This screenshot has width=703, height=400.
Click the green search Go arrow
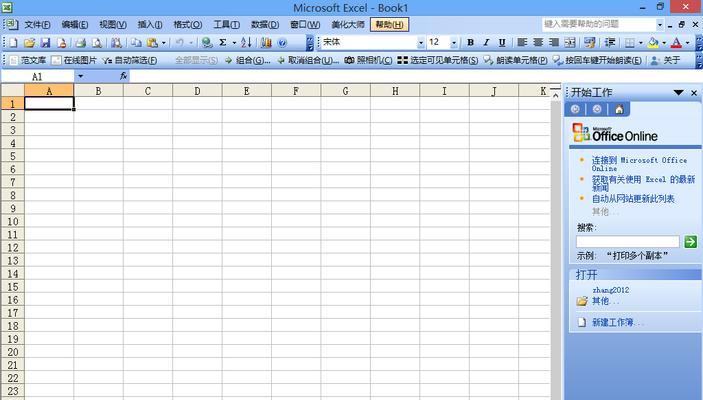[690, 242]
